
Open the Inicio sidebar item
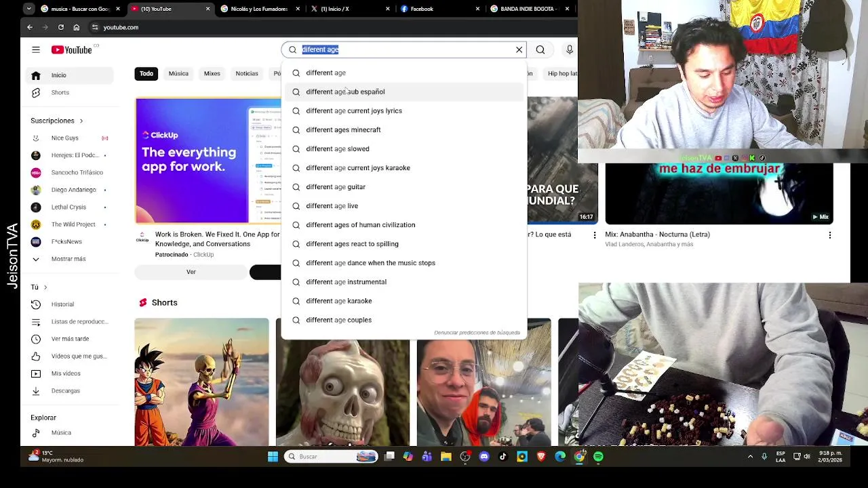pyautogui.click(x=68, y=75)
